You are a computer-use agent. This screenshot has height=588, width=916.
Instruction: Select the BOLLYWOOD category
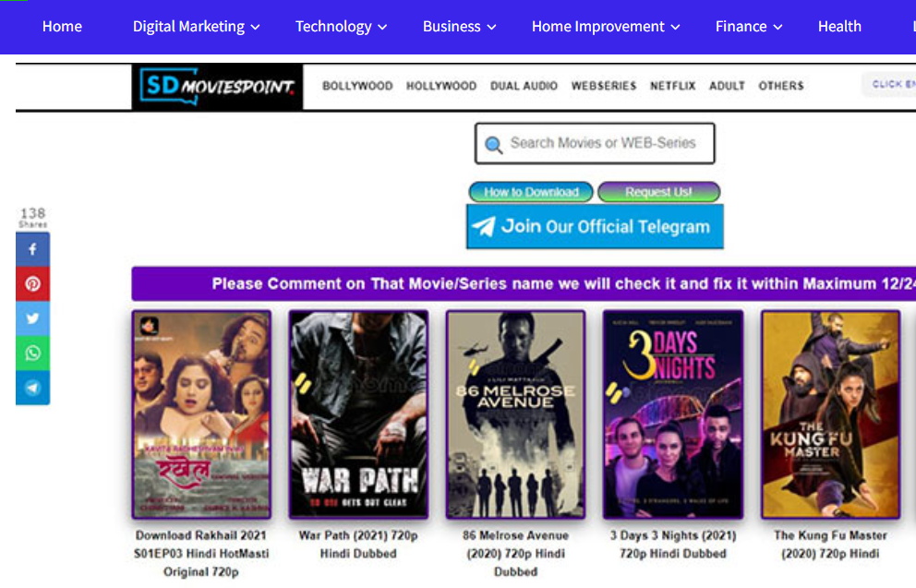click(x=357, y=86)
